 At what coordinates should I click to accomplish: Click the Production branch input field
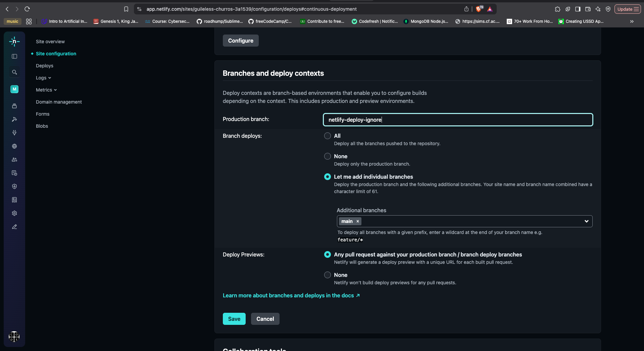click(458, 120)
